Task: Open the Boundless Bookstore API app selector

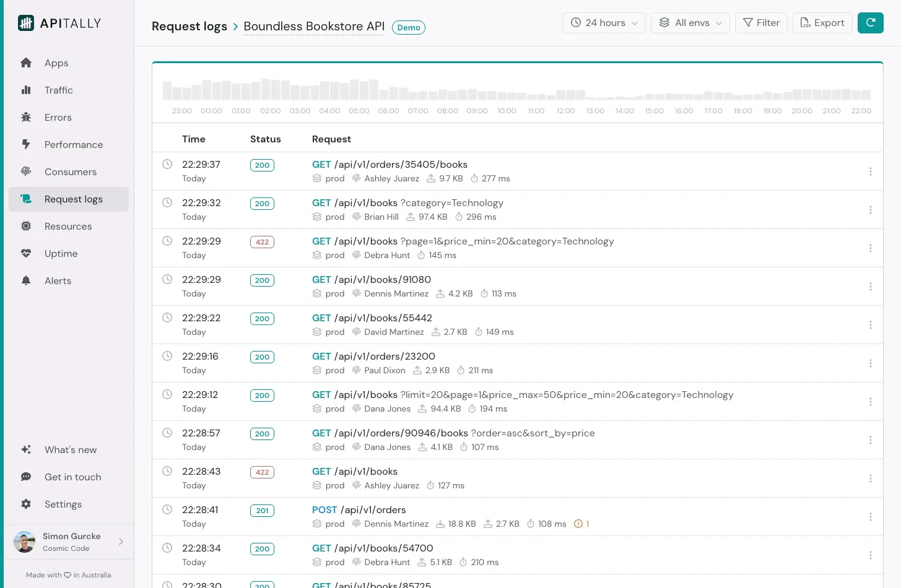Action: point(314,27)
